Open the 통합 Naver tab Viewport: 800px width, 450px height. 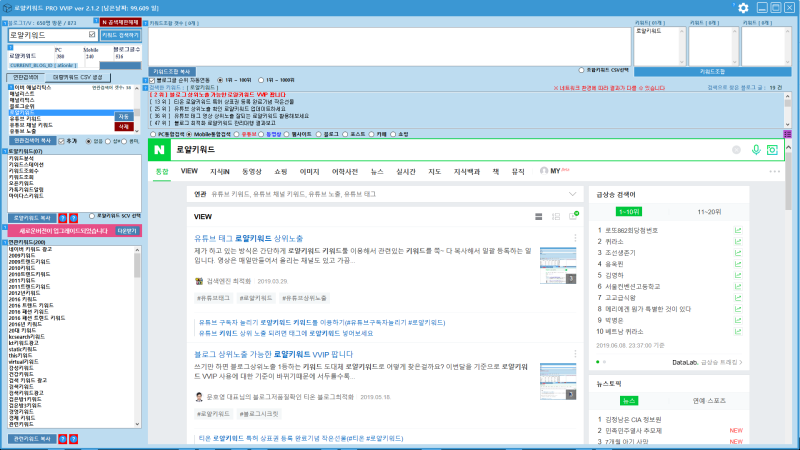(x=162, y=172)
